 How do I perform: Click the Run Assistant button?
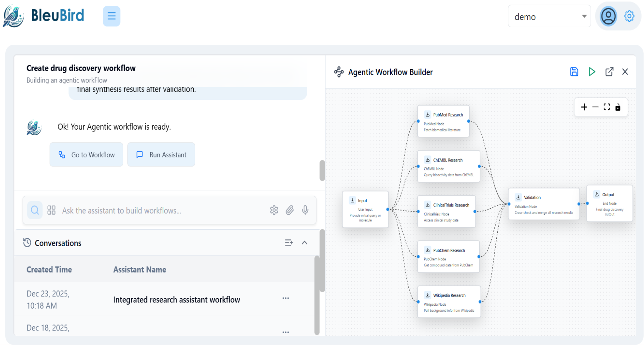(x=161, y=154)
